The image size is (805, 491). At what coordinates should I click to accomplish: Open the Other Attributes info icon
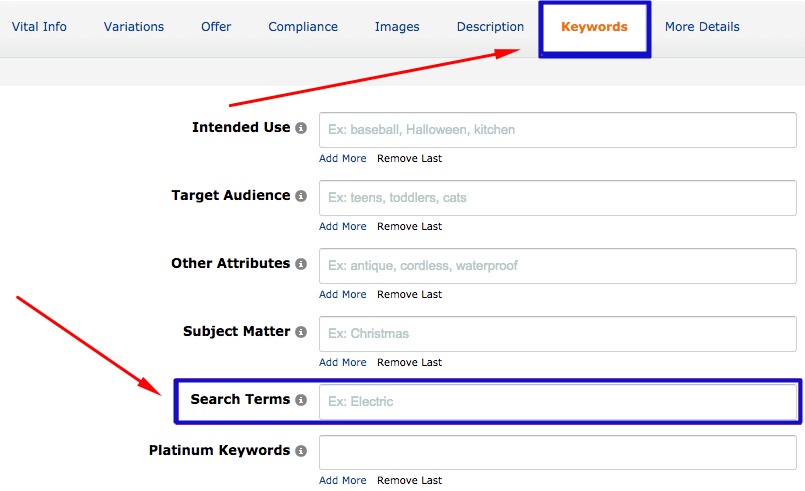click(x=301, y=264)
